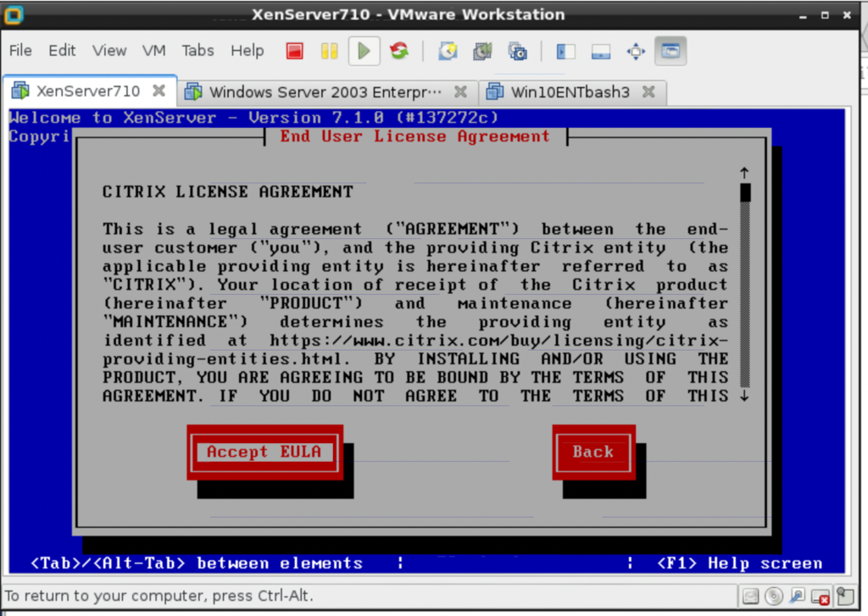Open the Snapshot Manager icon
Viewport: 868px width, 616px height.
click(518, 52)
